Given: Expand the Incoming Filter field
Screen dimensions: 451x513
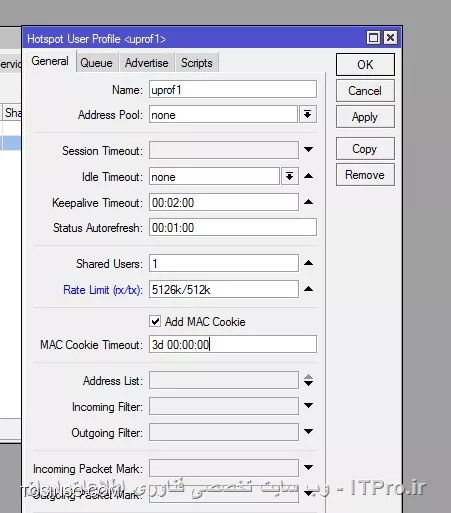Looking at the screenshot, I should (309, 406).
